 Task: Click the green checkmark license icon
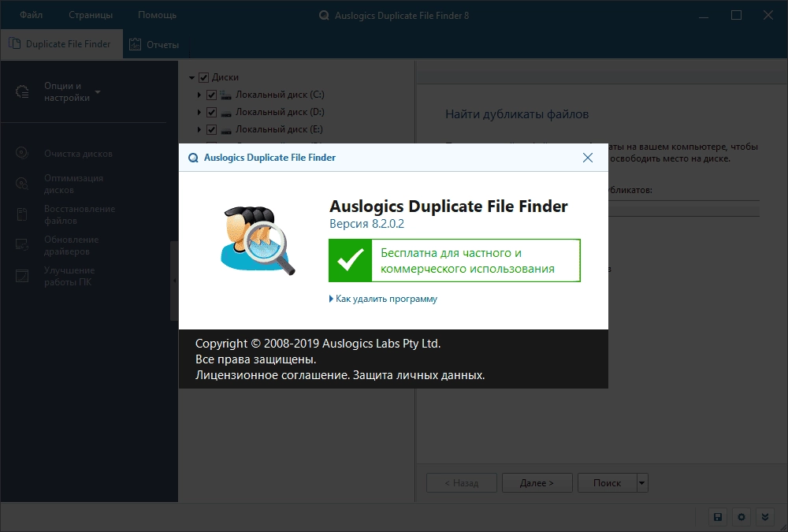click(351, 260)
